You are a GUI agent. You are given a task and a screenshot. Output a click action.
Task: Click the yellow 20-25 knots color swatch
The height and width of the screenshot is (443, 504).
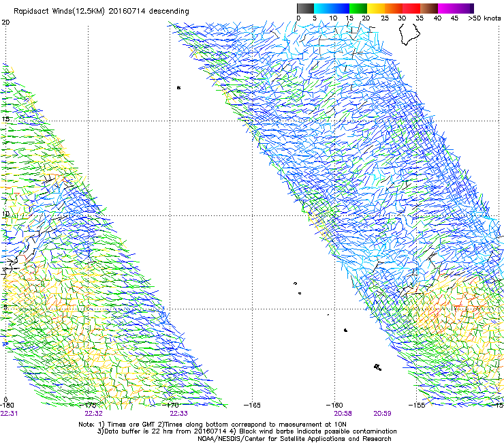click(x=376, y=8)
